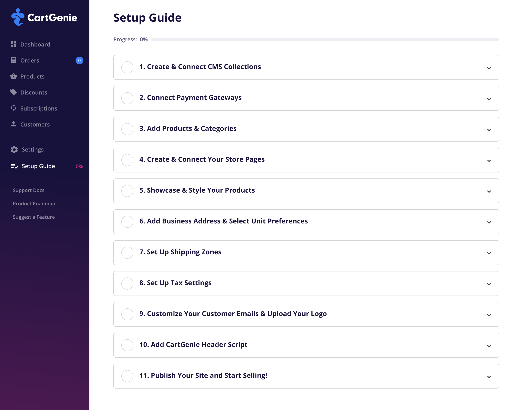532x410 pixels.
Task: Expand Add Business Address step chevron
Action: pos(489,223)
